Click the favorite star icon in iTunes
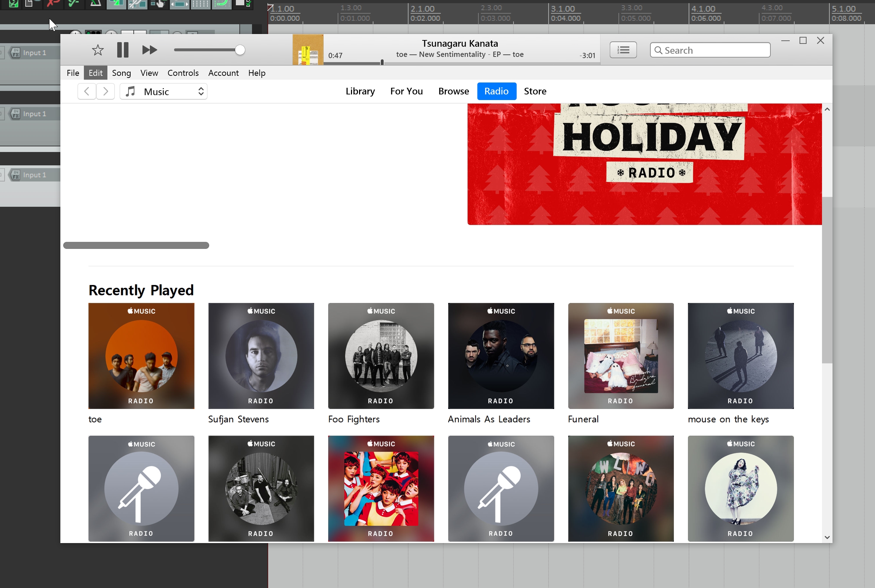 click(97, 49)
